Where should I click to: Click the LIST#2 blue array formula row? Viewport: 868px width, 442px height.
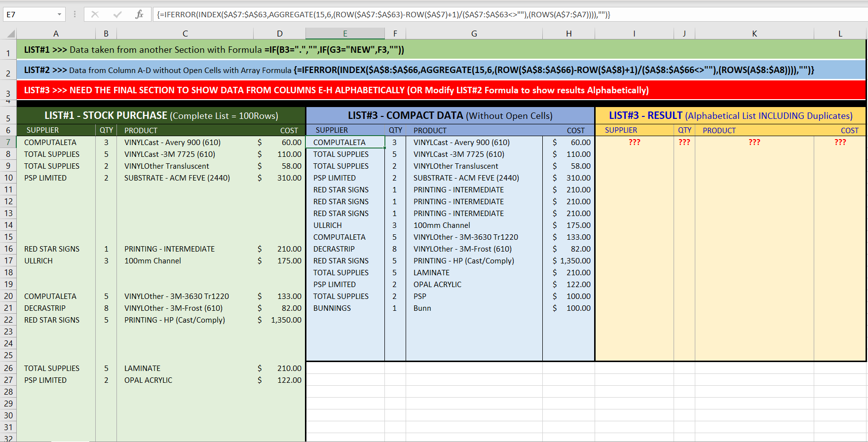point(441,70)
